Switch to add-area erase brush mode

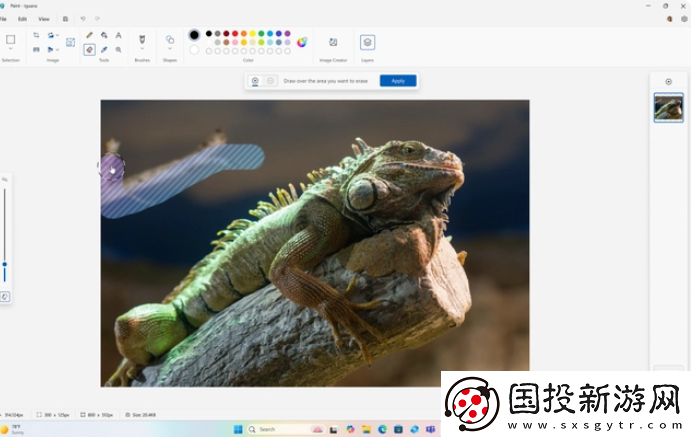255,81
